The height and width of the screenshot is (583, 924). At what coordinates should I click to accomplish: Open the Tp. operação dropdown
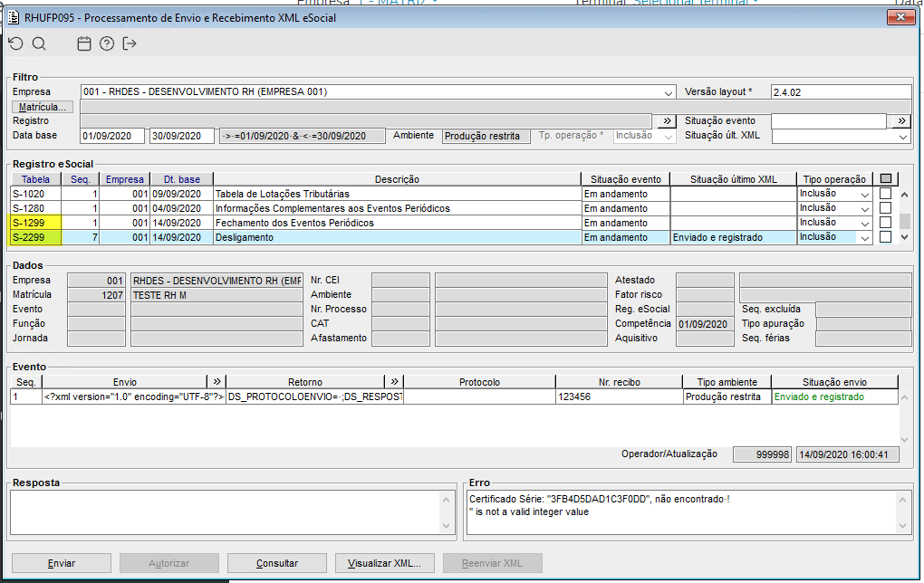[x=669, y=136]
